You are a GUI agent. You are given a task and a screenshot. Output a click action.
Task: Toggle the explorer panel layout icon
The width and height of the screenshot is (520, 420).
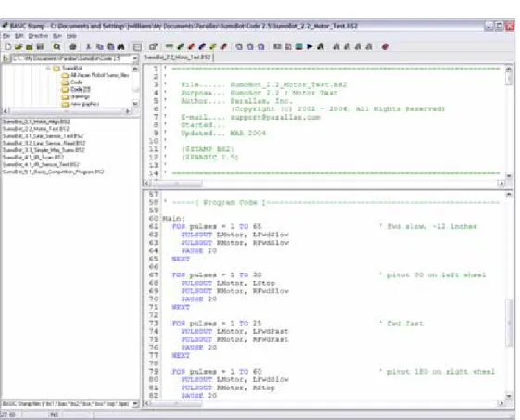pos(137,46)
